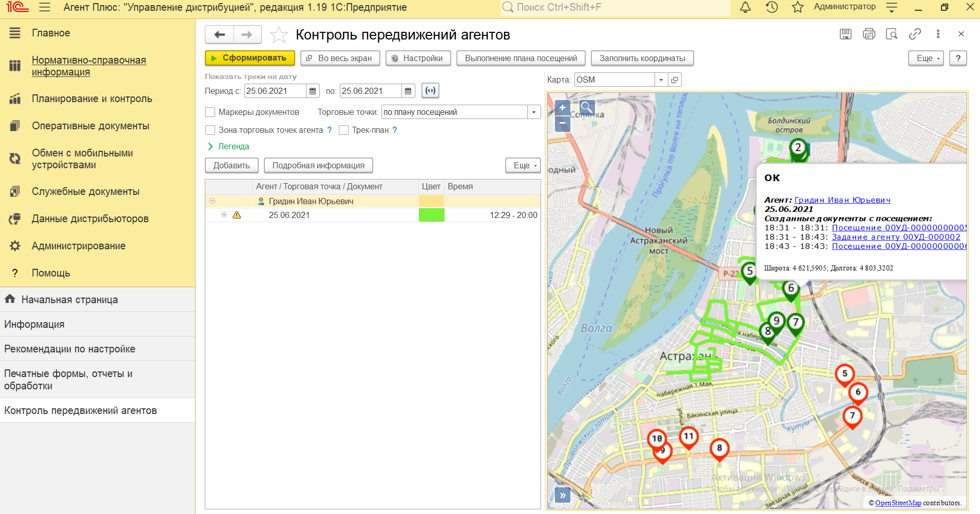Click the help question mark button

958,58
